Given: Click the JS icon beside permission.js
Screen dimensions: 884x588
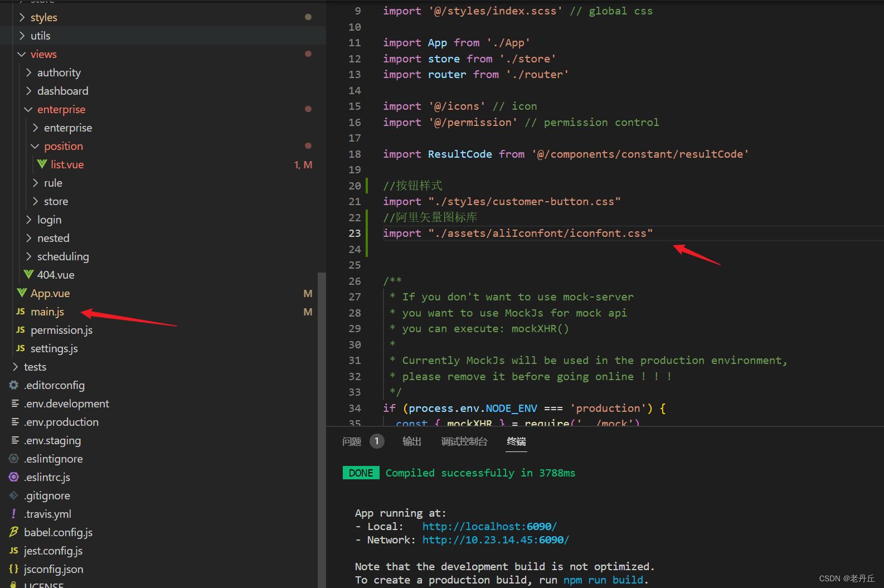Looking at the screenshot, I should point(21,330).
